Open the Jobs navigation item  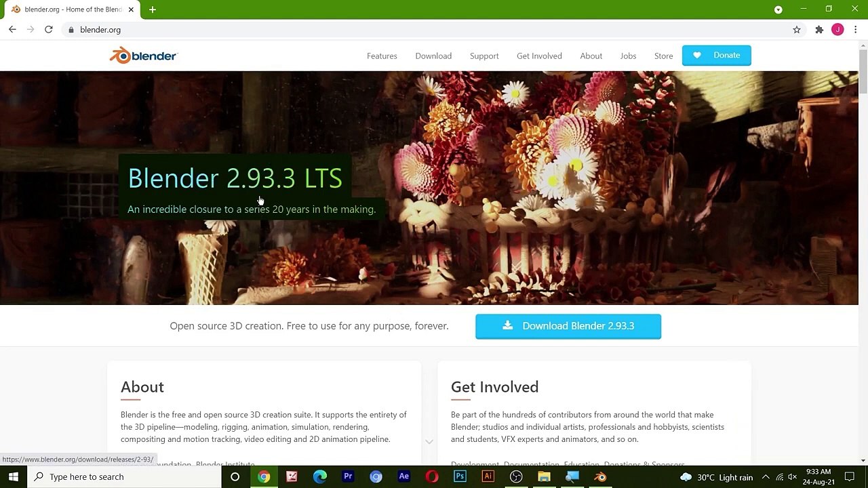[628, 56]
